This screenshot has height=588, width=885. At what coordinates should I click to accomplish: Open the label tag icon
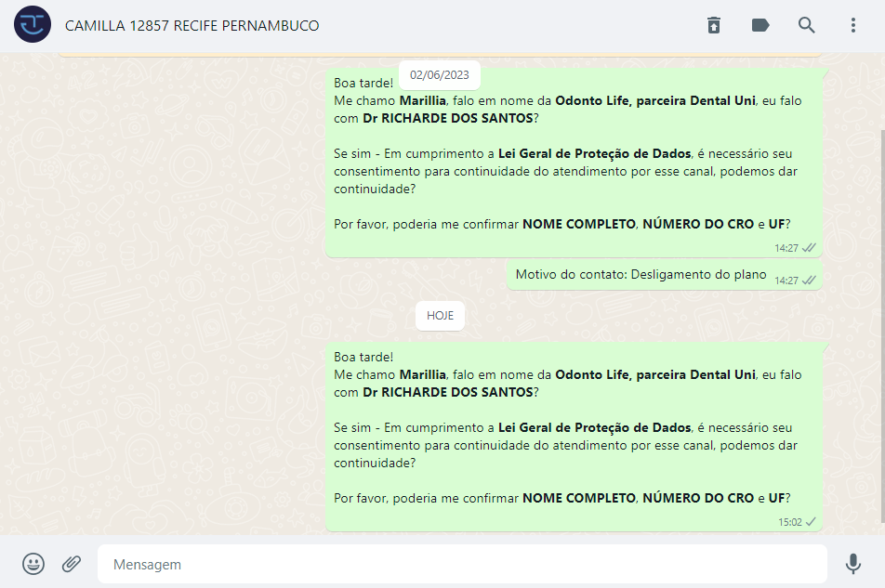point(760,25)
